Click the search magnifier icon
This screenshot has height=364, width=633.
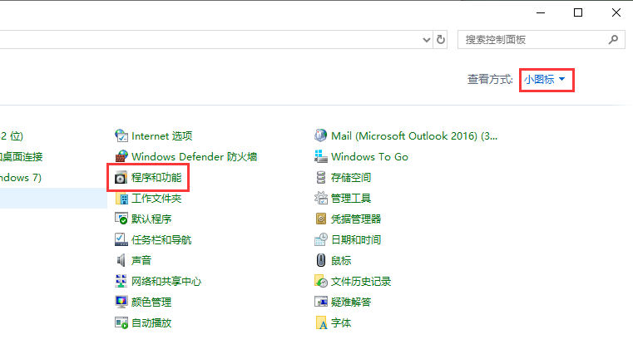click(614, 39)
